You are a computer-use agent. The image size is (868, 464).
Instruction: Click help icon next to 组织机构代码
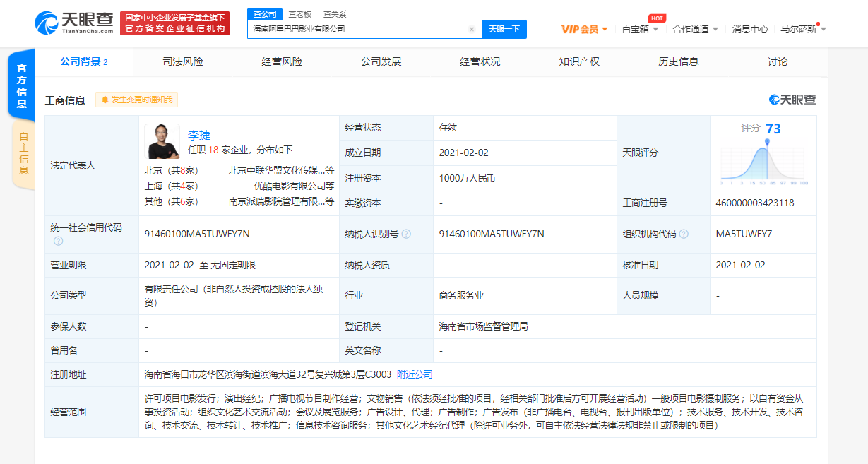pyautogui.click(x=684, y=234)
